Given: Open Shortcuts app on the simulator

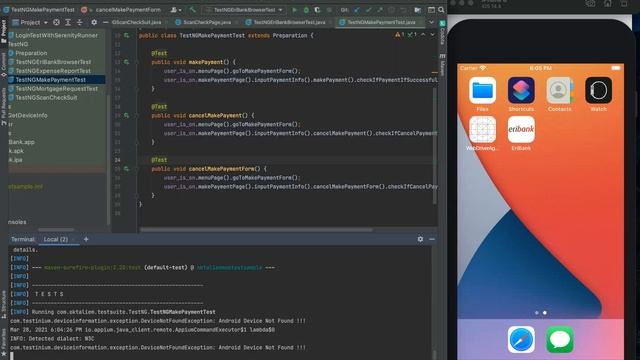Looking at the screenshot, I should point(521,94).
